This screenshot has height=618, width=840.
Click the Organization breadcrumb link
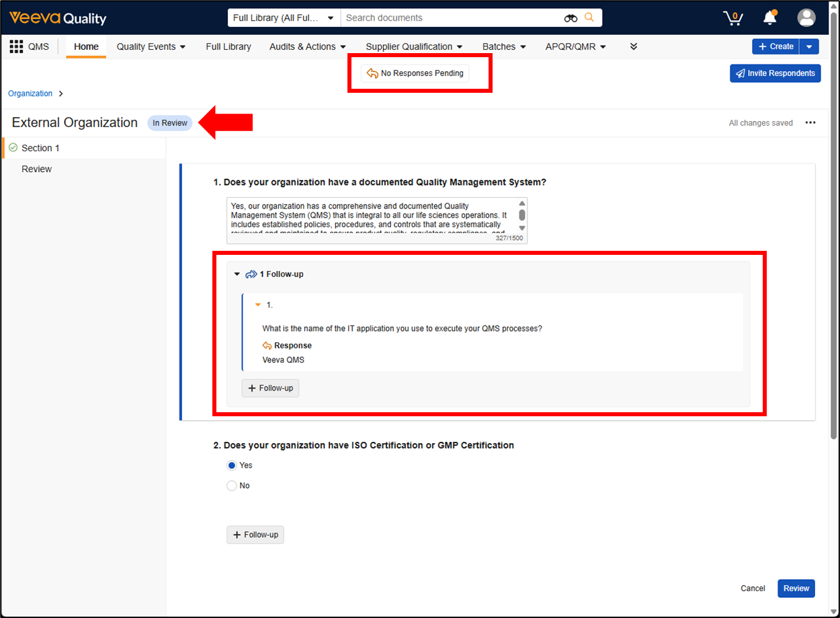pyautogui.click(x=30, y=93)
